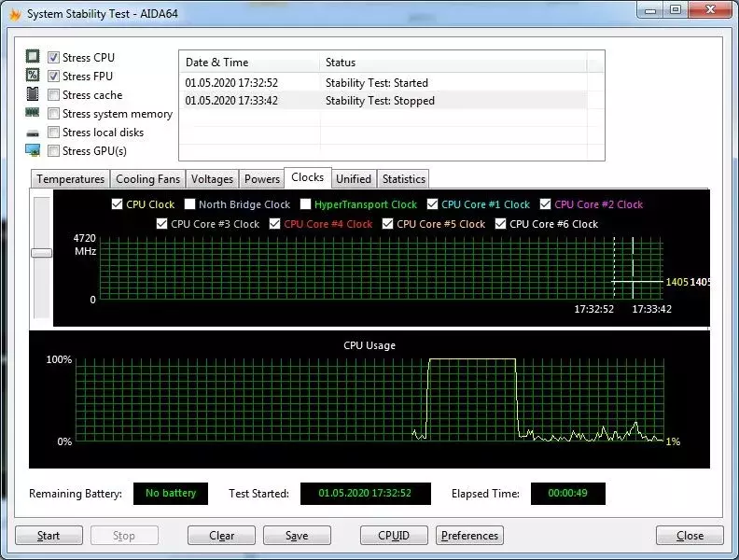
Task: Click the 01.05.2020 17:33:42 timestamp cell
Action: 231,101
